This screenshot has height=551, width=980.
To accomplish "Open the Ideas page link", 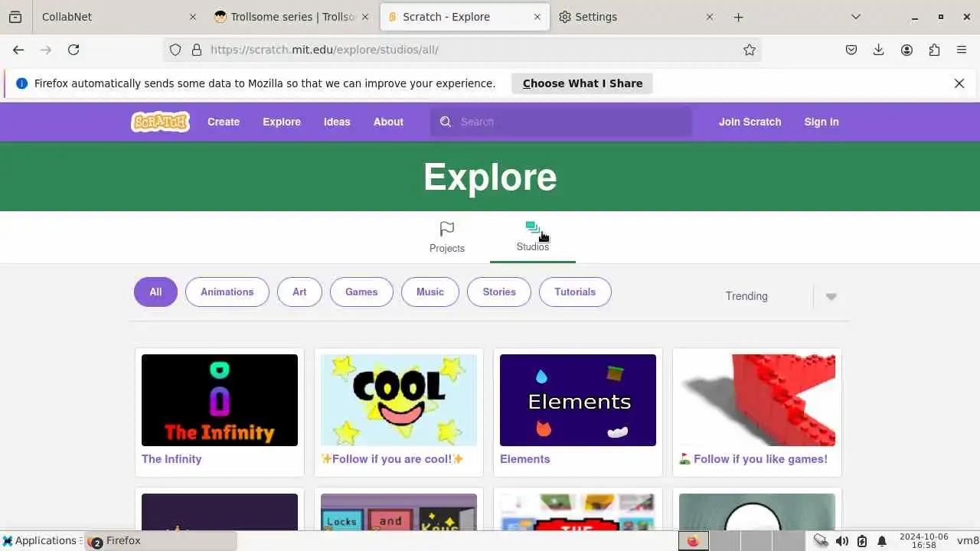I will [x=337, y=122].
